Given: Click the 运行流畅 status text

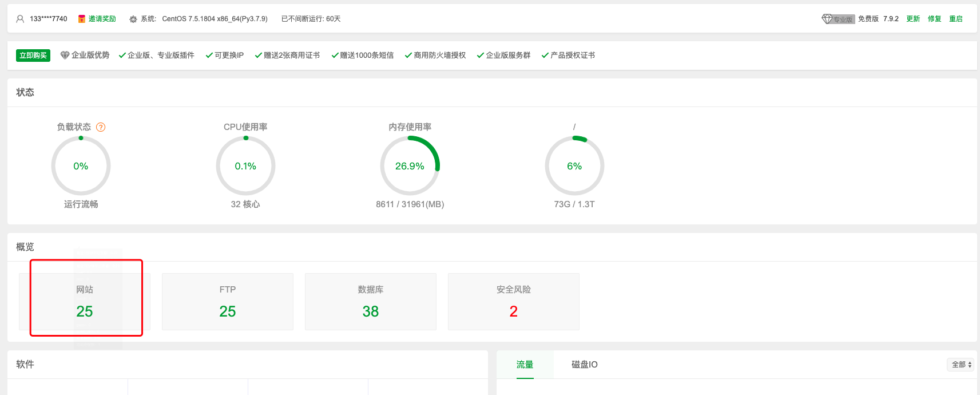Looking at the screenshot, I should click(x=81, y=204).
